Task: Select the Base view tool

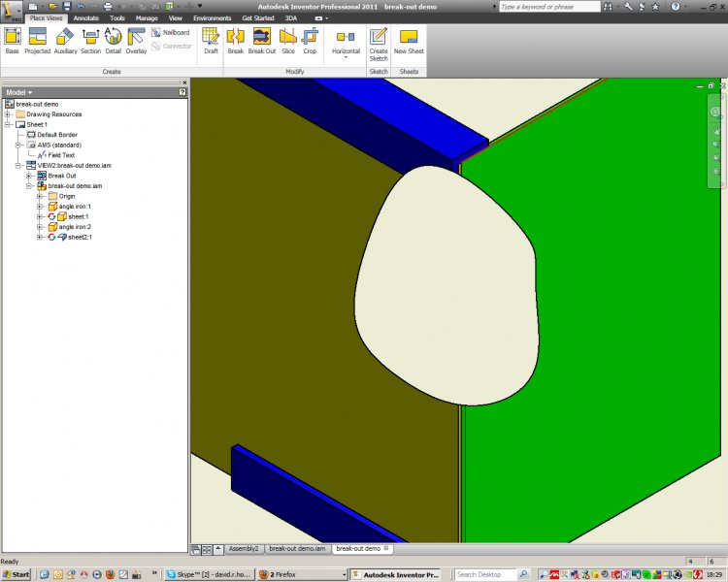Action: 12,41
